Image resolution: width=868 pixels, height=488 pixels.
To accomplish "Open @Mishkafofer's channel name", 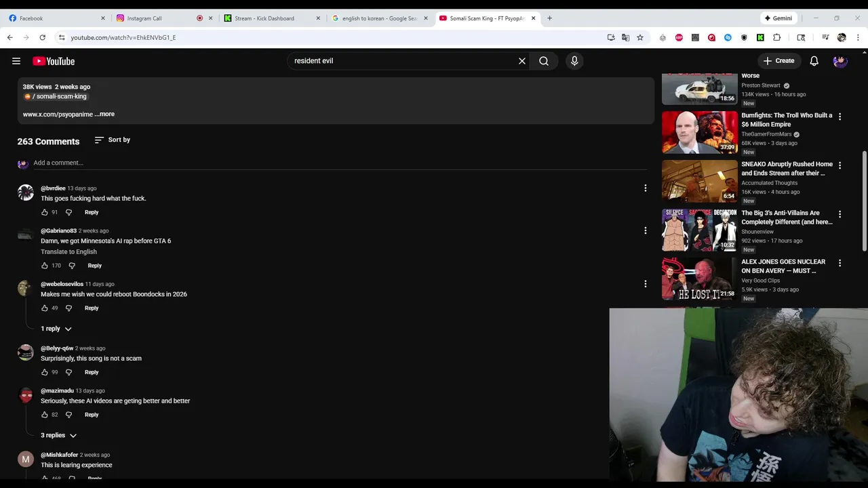I will point(59,455).
